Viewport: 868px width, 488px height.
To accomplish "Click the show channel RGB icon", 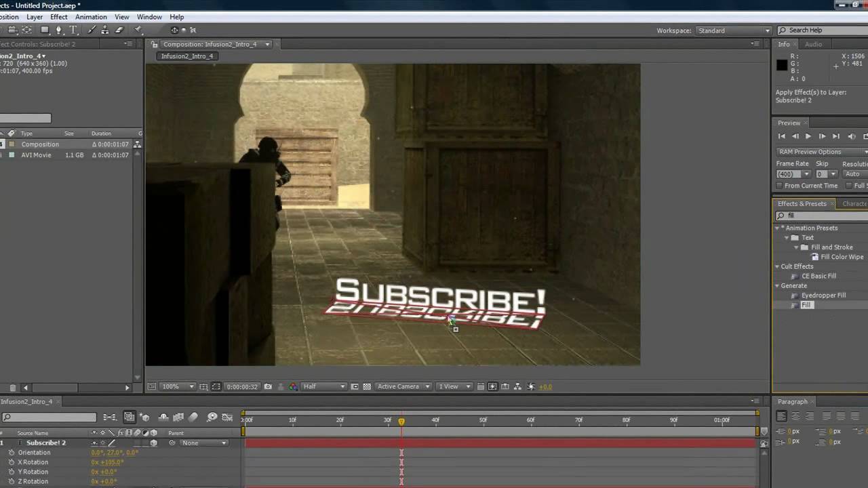I will tap(293, 386).
